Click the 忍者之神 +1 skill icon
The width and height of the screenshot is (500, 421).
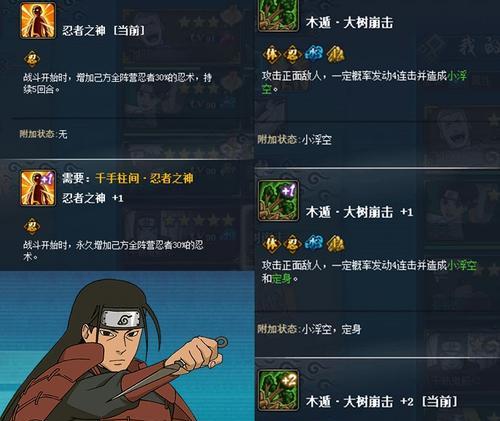(x=38, y=188)
